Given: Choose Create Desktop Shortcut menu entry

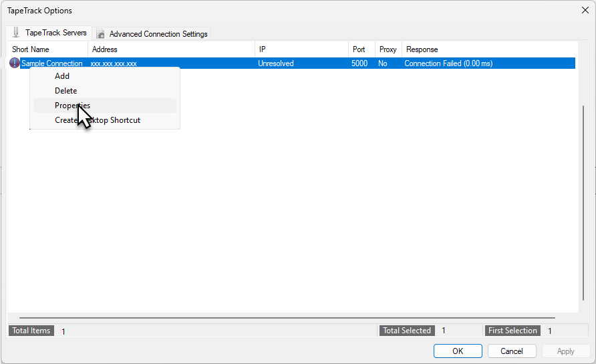Looking at the screenshot, I should (x=104, y=120).
